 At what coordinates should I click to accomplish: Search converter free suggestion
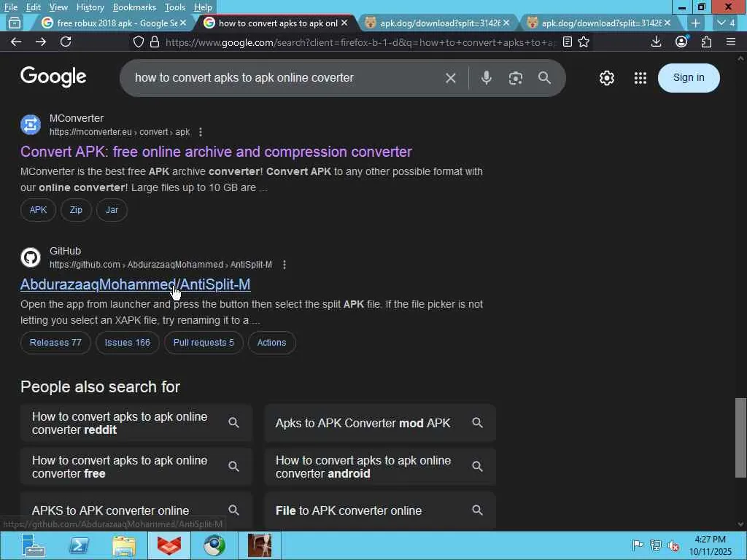click(136, 467)
